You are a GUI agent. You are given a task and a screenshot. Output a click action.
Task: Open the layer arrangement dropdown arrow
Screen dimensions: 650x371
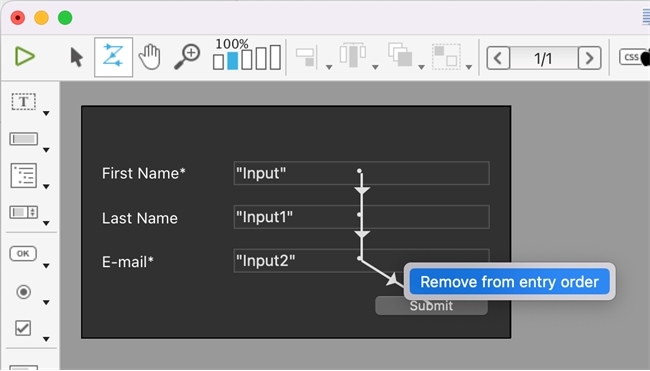tap(421, 67)
